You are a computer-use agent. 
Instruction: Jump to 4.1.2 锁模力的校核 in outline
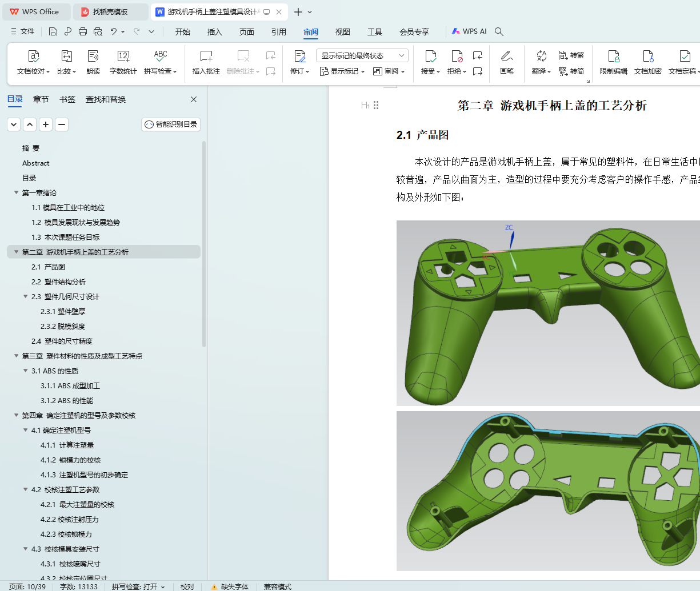(70, 460)
